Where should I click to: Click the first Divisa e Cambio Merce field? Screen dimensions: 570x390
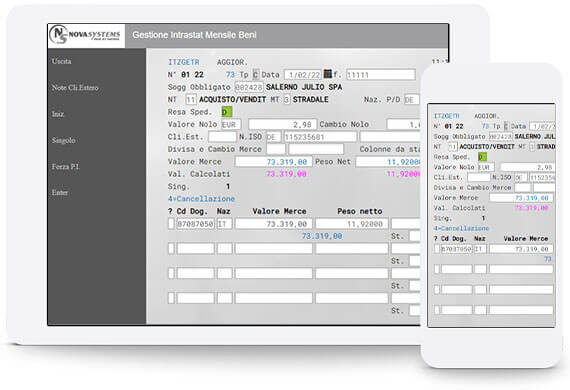coord(276,149)
